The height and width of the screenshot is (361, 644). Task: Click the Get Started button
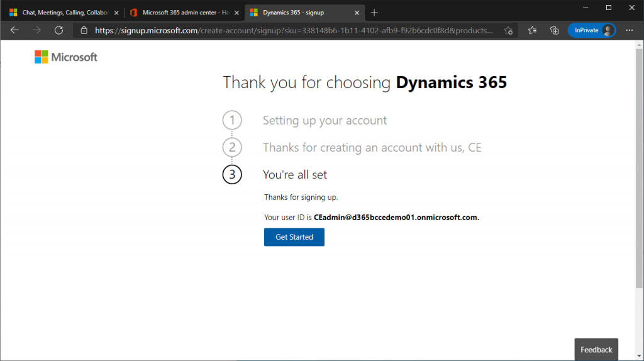294,237
